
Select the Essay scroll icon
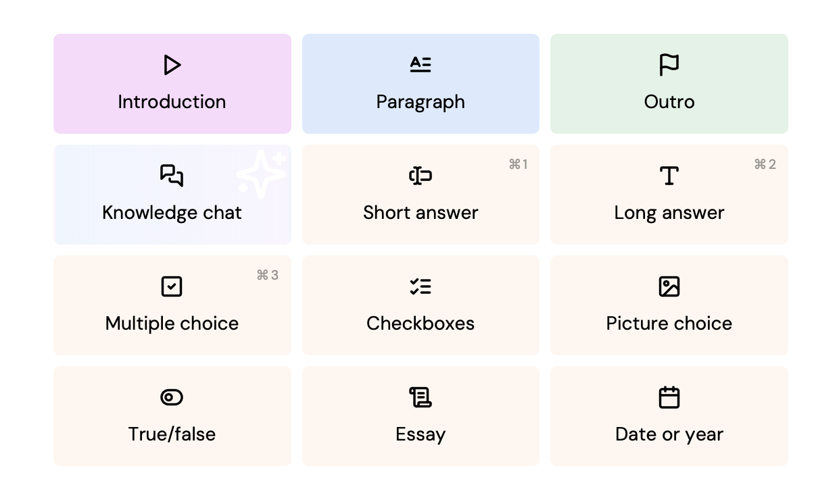tap(421, 397)
